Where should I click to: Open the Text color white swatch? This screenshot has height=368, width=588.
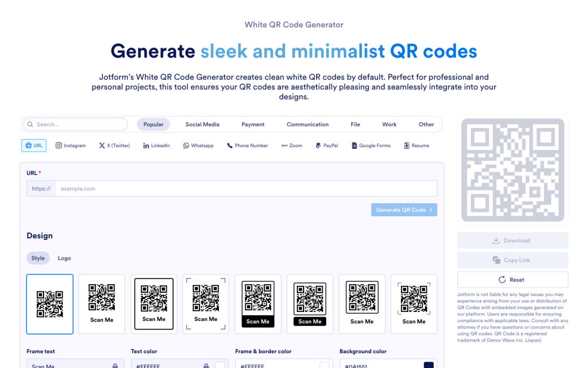point(220,365)
